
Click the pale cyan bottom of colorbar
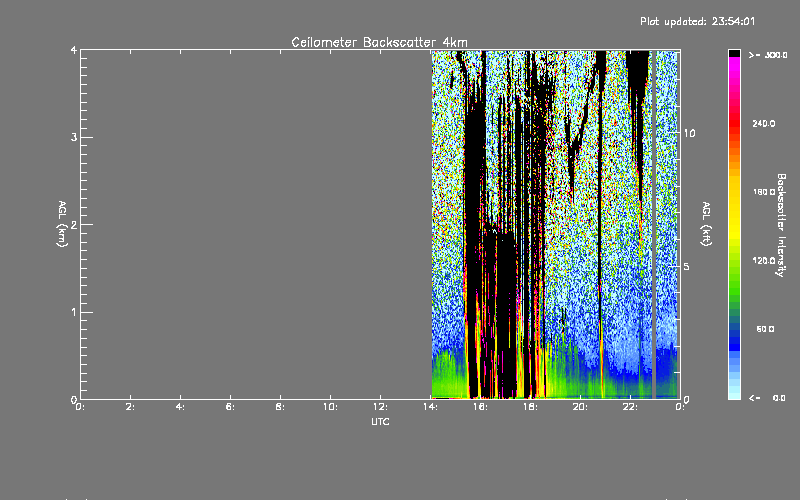click(734, 393)
